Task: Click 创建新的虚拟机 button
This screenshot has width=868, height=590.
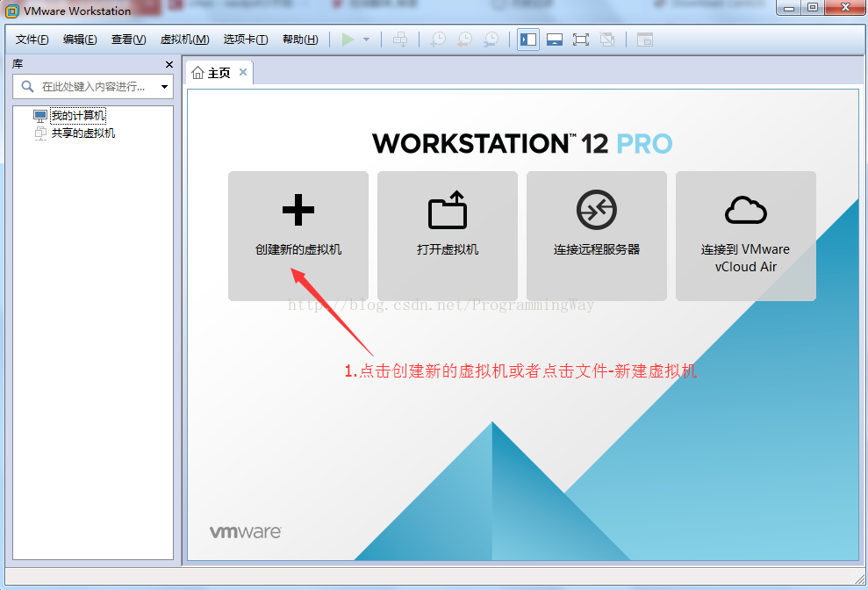Action: (x=298, y=235)
